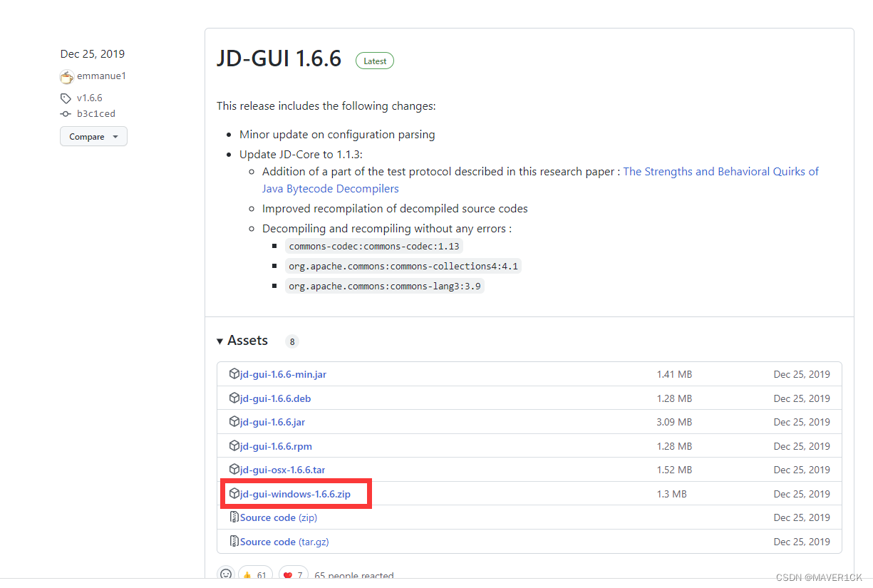The height and width of the screenshot is (588, 873).
Task: Click Improved recompilation of decompiled source codes
Action: pos(395,209)
